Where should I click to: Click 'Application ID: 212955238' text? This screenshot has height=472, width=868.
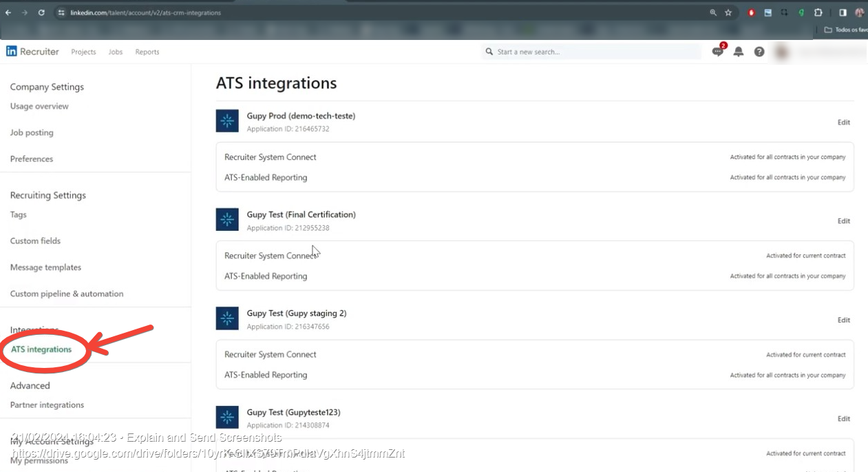pyautogui.click(x=288, y=228)
